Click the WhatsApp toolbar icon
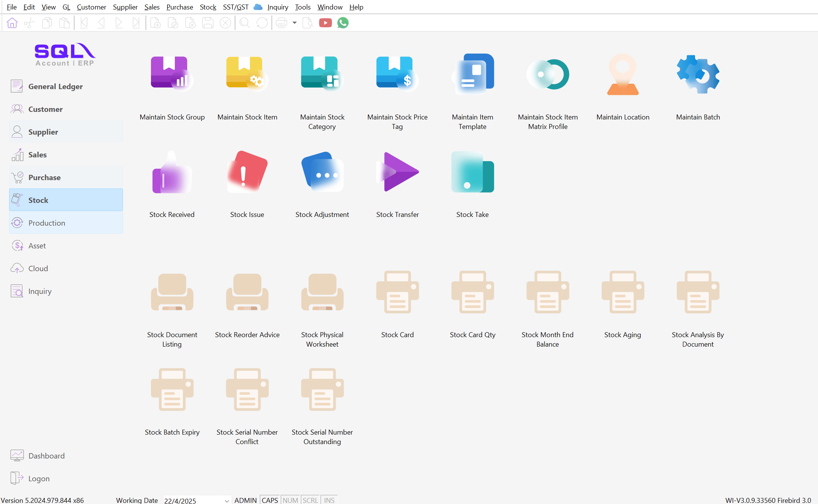 click(x=343, y=23)
